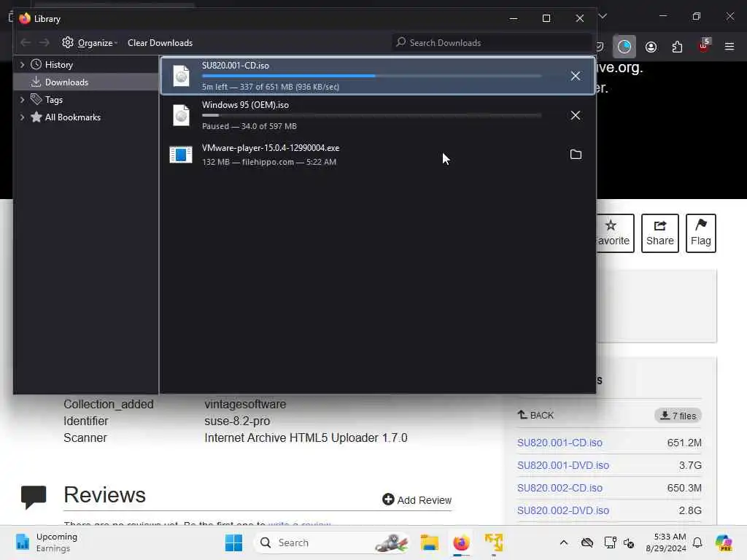Click BACK in the download options
The width and height of the screenshot is (747, 560).
[x=535, y=415]
